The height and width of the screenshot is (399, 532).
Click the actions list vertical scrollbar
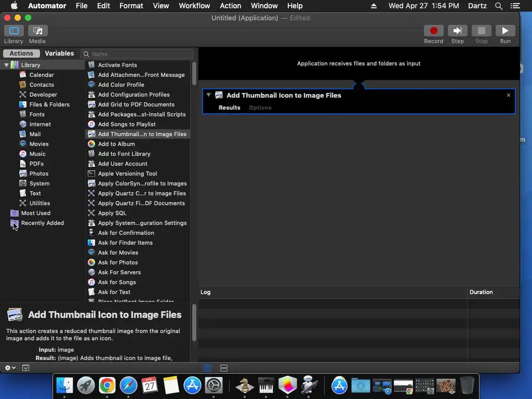[x=194, y=74]
